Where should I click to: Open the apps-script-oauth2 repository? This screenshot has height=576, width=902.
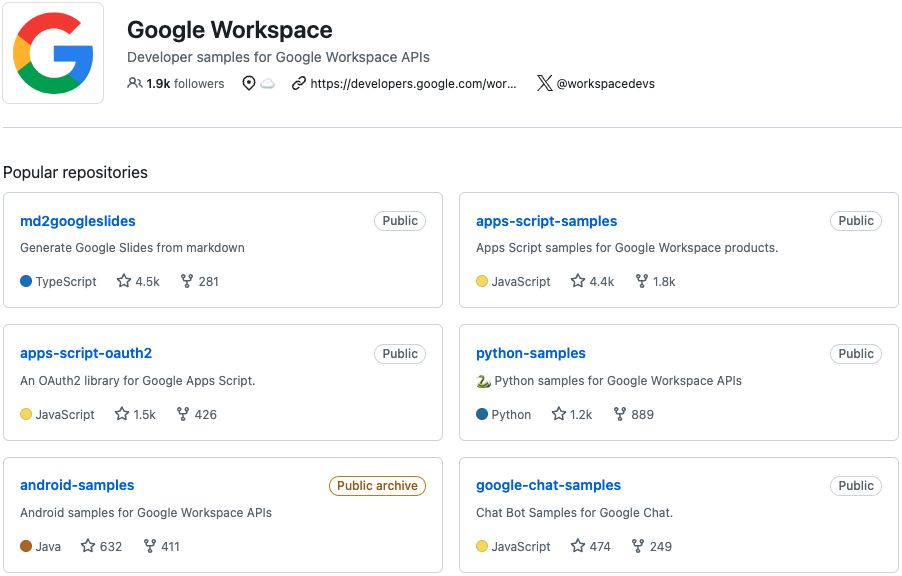[x=86, y=353]
